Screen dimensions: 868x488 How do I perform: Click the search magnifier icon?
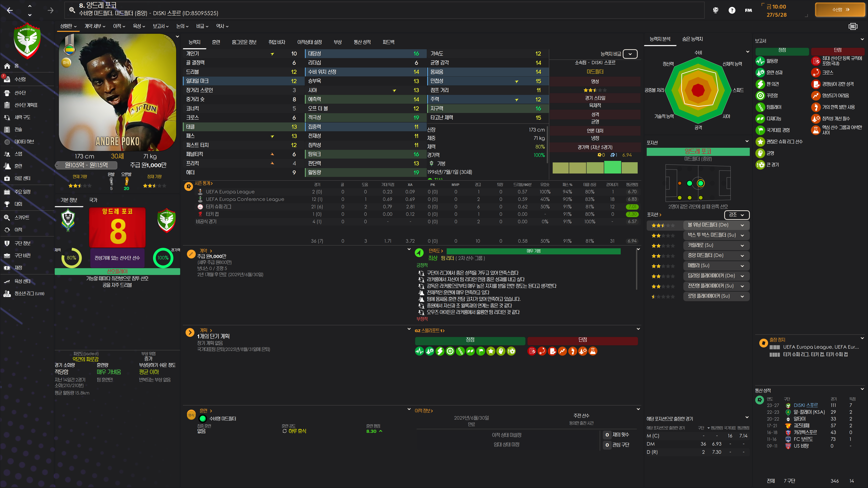[72, 10]
